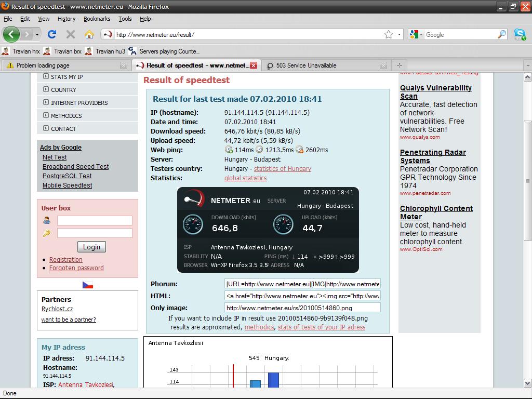Click the page vertical scrollbar down arrow
This screenshot has width=532, height=399.
click(x=528, y=383)
